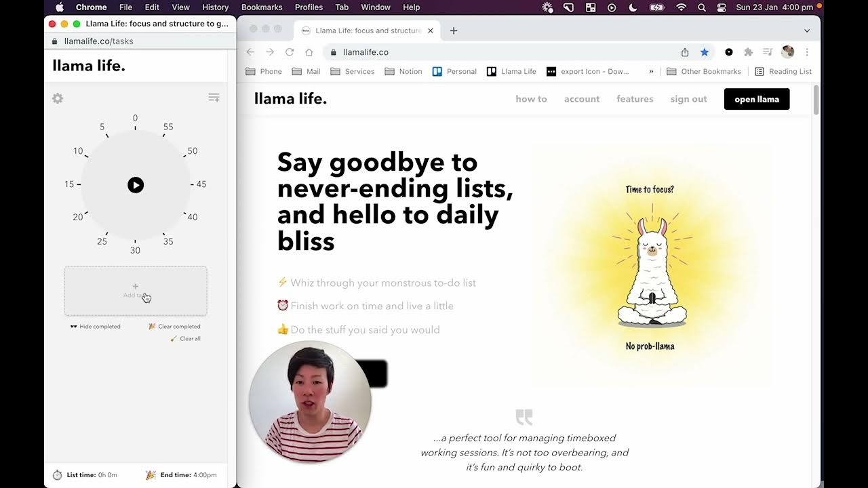Viewport: 868px width, 488px height.
Task: Click the share icon in the address bar
Action: 685,52
